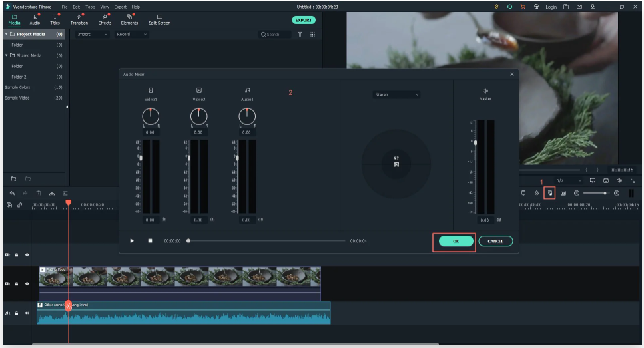
Task: Click the split scissors icon in timeline toolbar
Action: 51,193
